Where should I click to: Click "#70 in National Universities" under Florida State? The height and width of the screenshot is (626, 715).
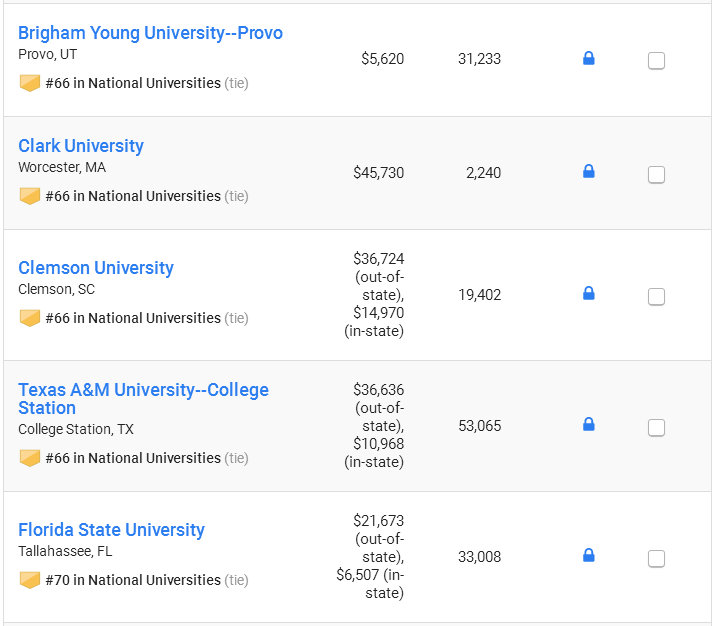(133, 580)
